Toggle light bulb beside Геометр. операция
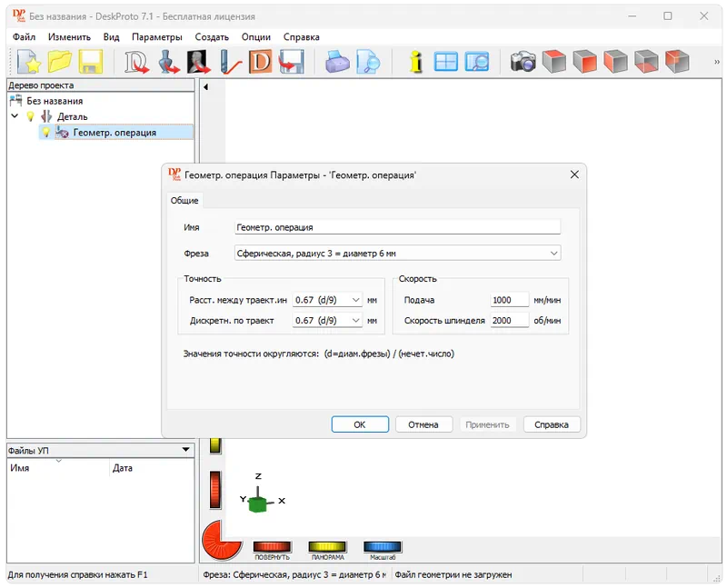This screenshot has width=727, height=588. (x=45, y=133)
